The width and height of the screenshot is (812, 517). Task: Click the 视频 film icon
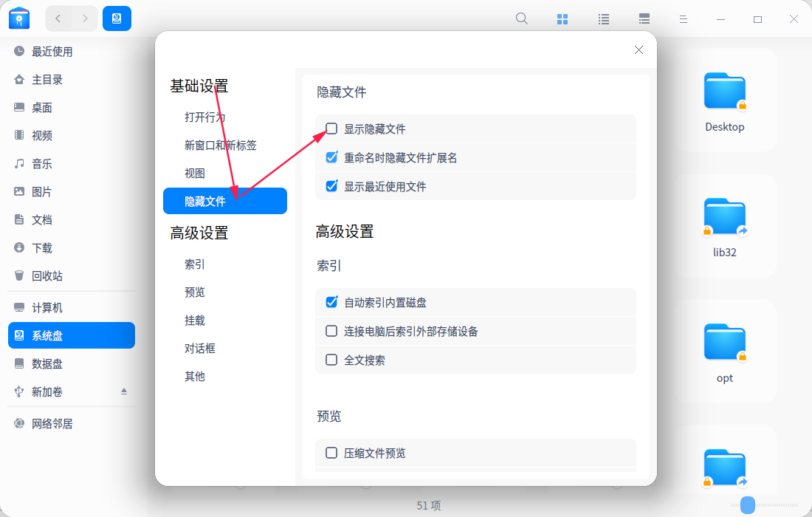19,135
